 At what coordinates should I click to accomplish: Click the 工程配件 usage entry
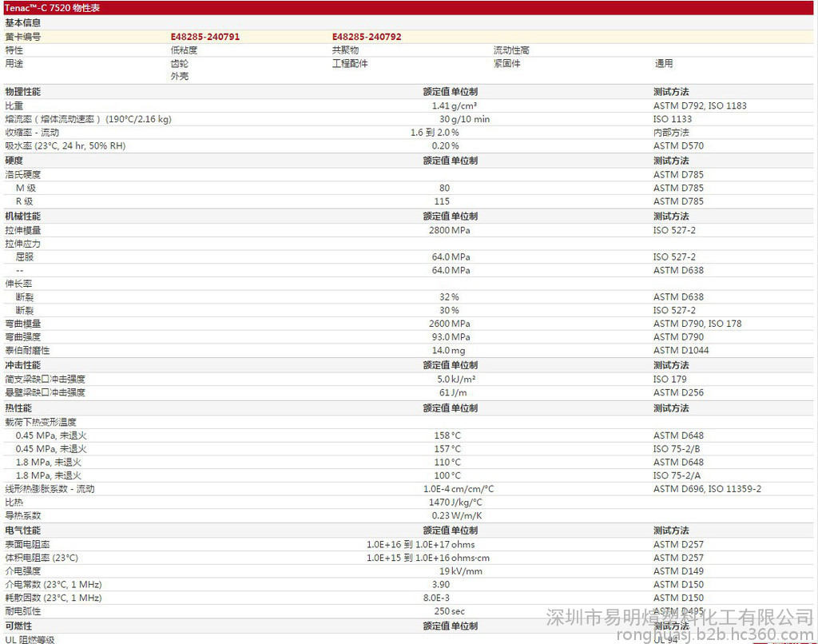pyautogui.click(x=349, y=63)
